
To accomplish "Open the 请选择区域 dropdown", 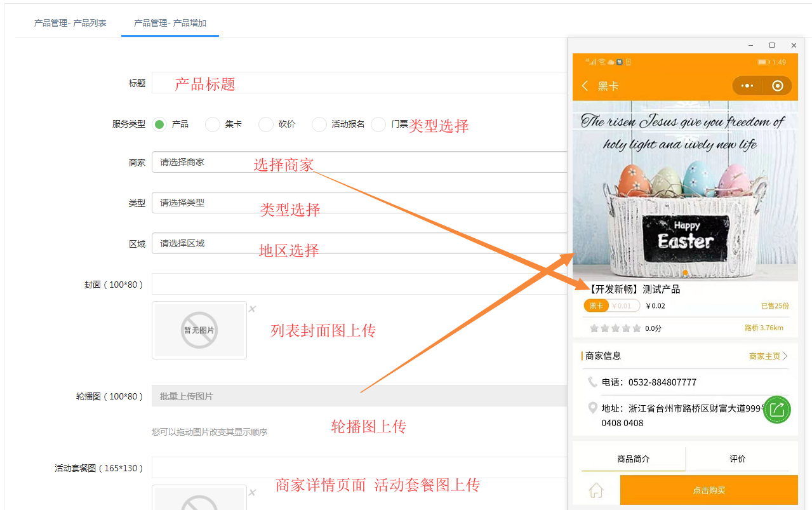I will pos(359,243).
